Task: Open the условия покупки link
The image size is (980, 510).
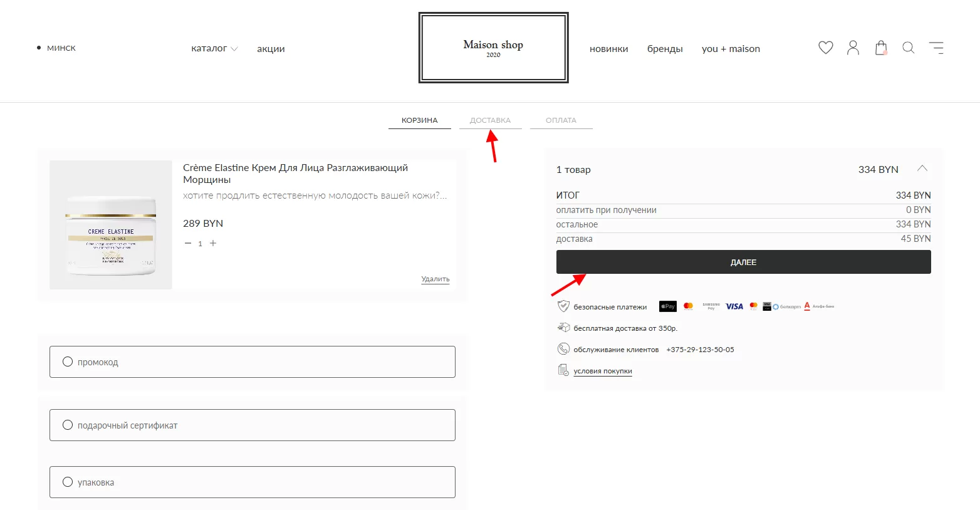Action: click(x=602, y=371)
